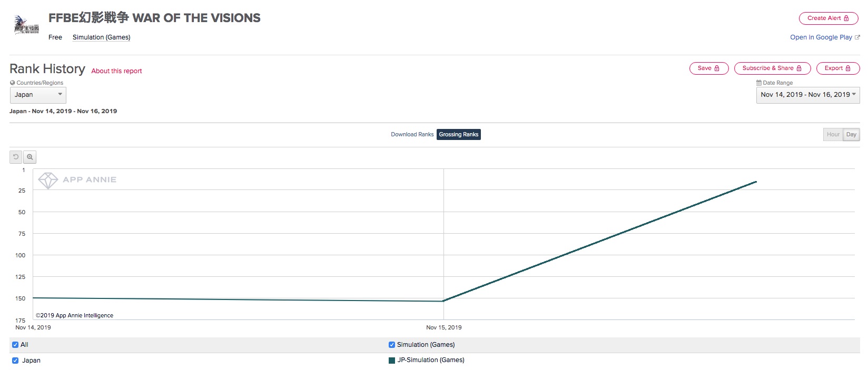Uncheck the Japan checkbox
This screenshot has height=370, width=868.
(x=15, y=361)
